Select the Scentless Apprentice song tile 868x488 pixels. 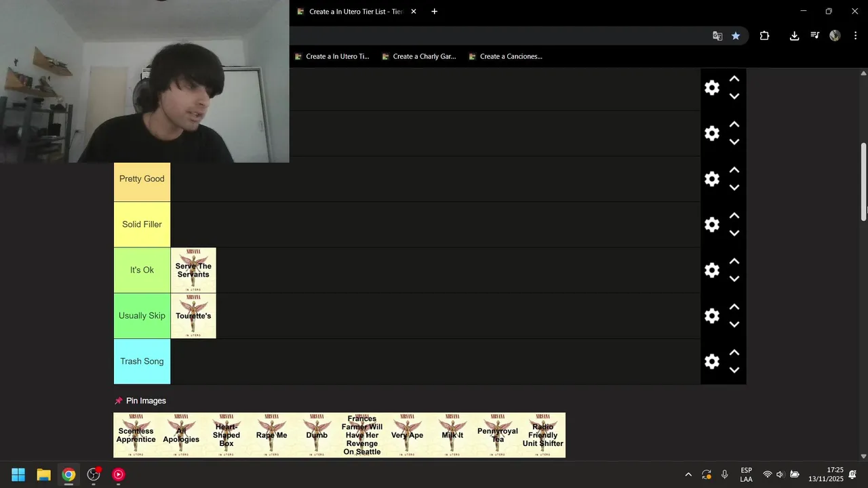136,435
